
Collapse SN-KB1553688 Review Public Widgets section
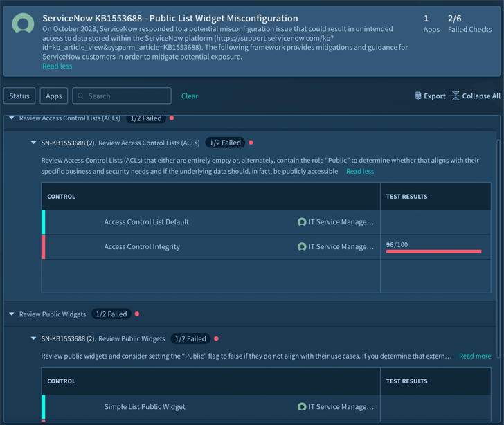[x=33, y=338]
